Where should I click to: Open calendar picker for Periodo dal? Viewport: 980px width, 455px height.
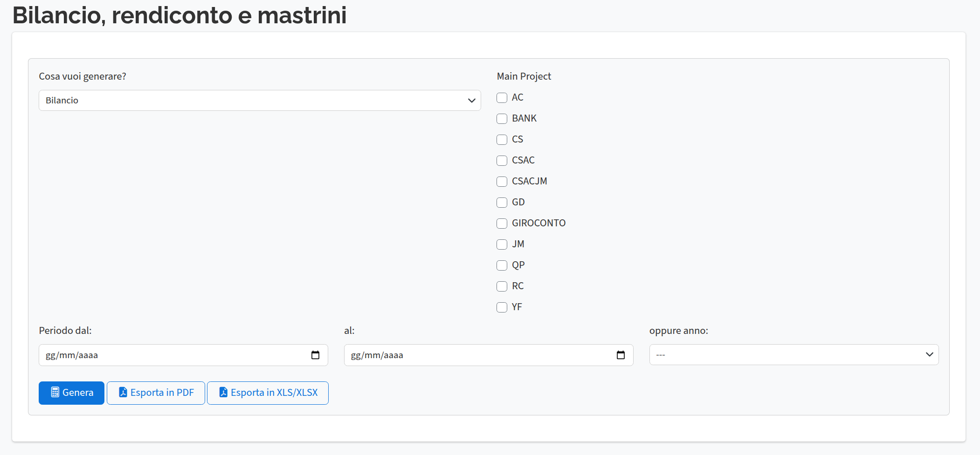(x=315, y=355)
